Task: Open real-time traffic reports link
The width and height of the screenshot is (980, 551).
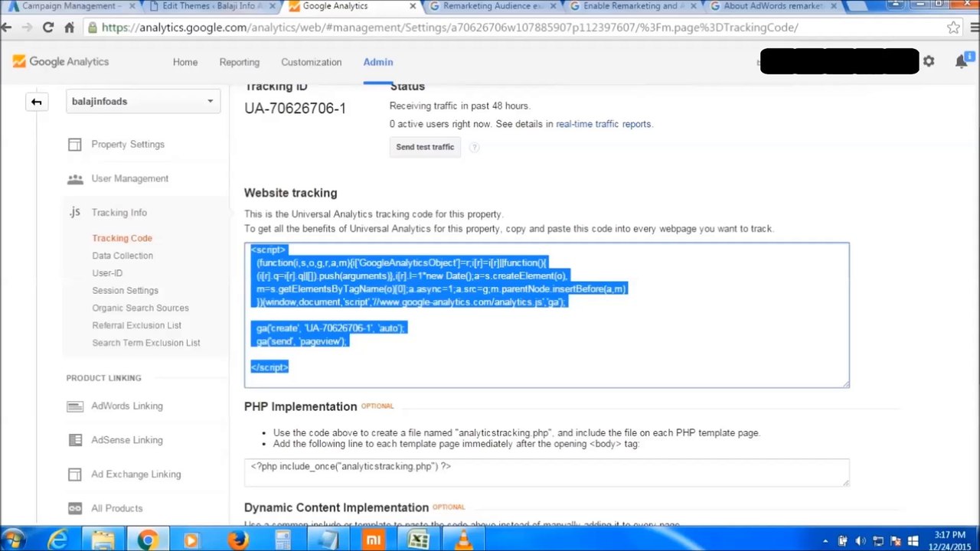Action: pyautogui.click(x=603, y=124)
